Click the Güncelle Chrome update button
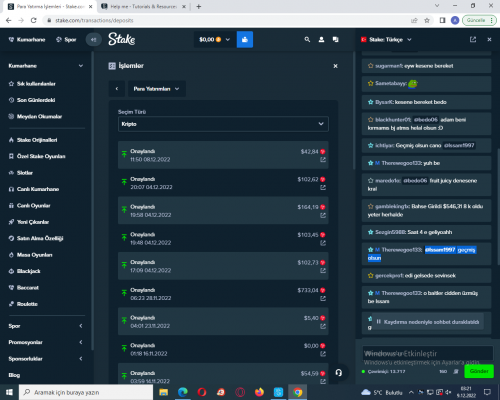 click(x=479, y=20)
